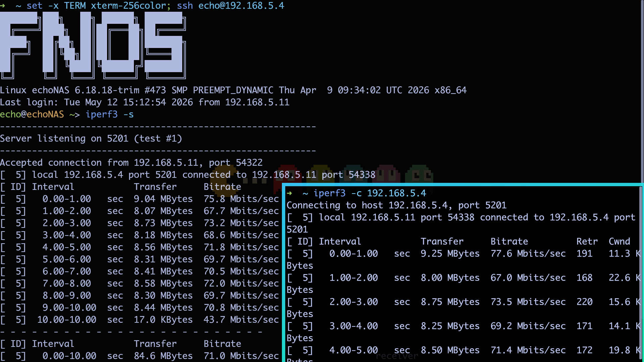Screen dimensions: 644x362
Task: Click the 0.00-10.00 summary interval
Action: (69, 356)
